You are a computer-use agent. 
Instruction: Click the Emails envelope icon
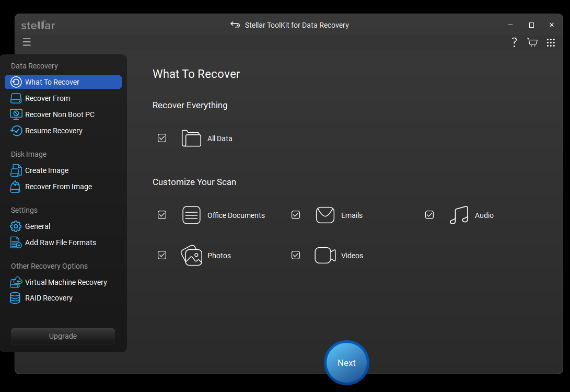point(325,215)
